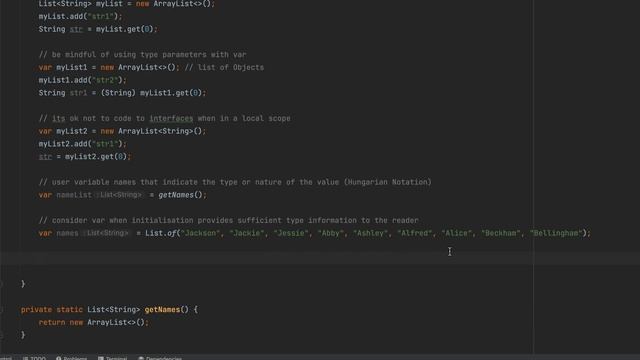Click the getNames() call assigned to nameList

click(x=180, y=195)
